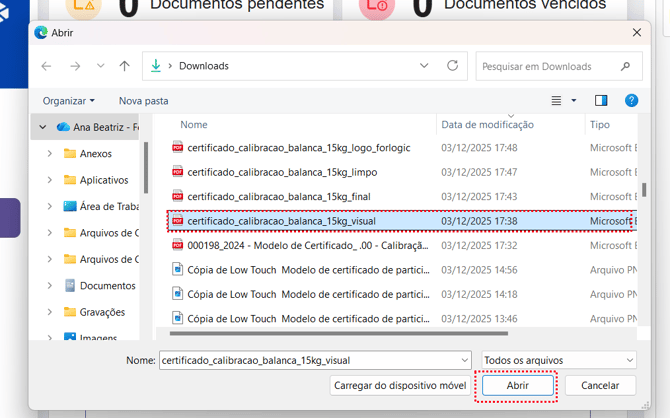Click Carregar do dispositivo móvel button

tap(400, 385)
